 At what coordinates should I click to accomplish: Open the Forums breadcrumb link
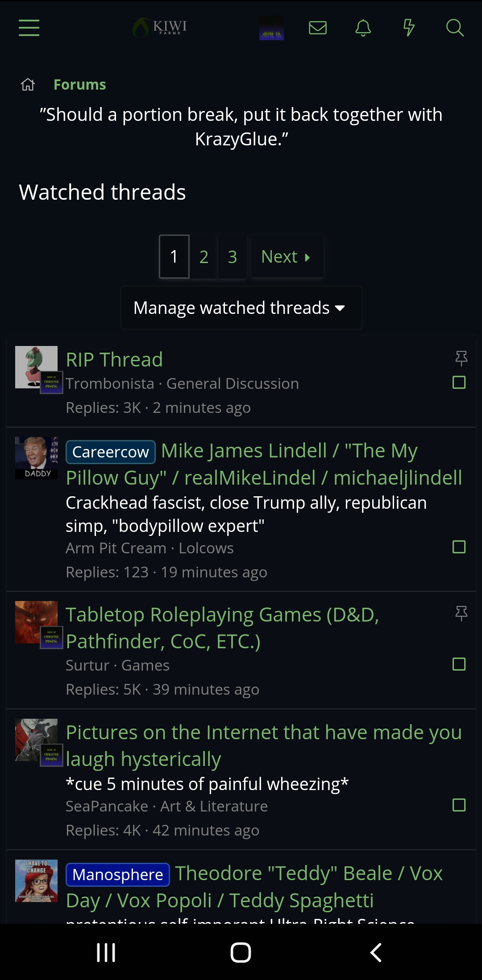[80, 84]
